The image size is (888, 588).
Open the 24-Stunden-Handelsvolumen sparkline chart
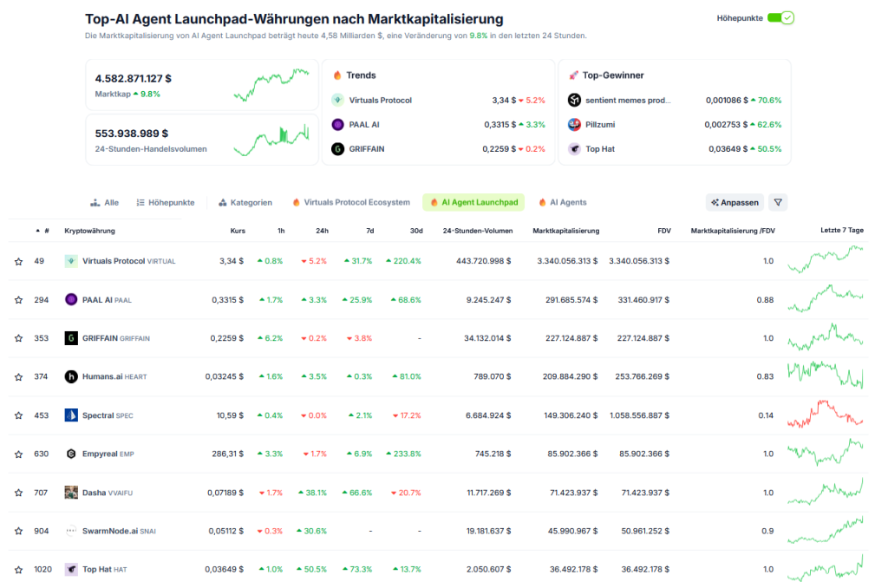click(271, 140)
